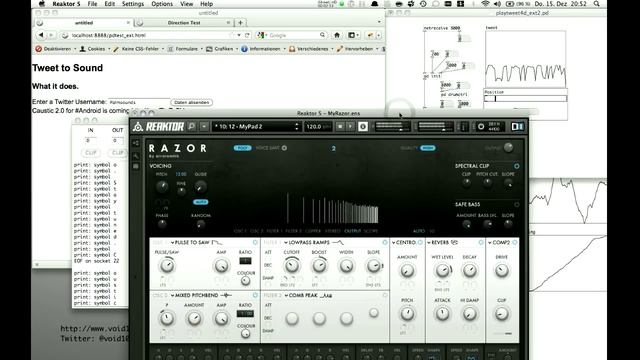640x360 pixels.
Task: Click the Position slider in the Pd patch
Action: (526, 98)
